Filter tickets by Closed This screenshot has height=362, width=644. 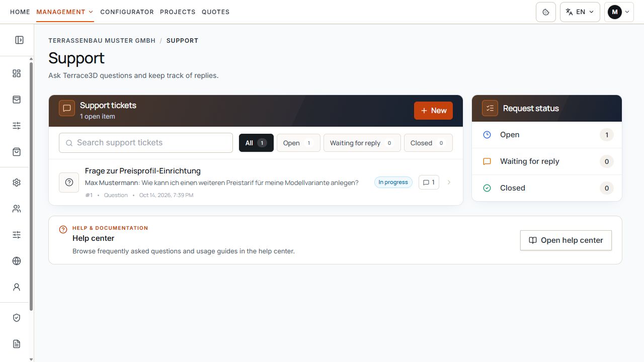click(x=428, y=143)
